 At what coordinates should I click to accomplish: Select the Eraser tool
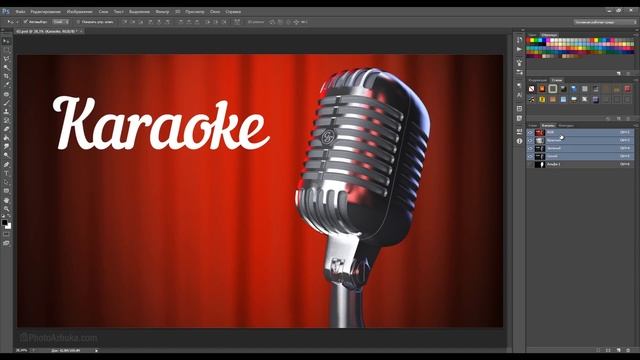tap(6, 129)
